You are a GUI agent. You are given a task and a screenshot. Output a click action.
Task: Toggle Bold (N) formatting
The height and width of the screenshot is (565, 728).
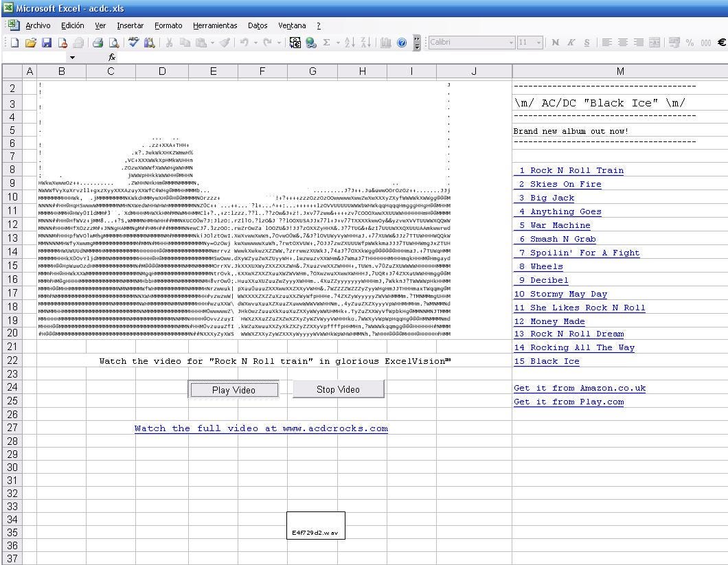click(x=556, y=43)
